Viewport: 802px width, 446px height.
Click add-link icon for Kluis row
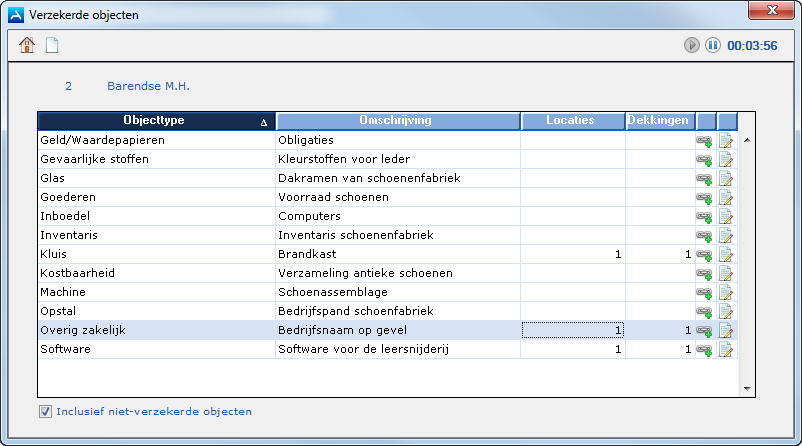(705, 255)
